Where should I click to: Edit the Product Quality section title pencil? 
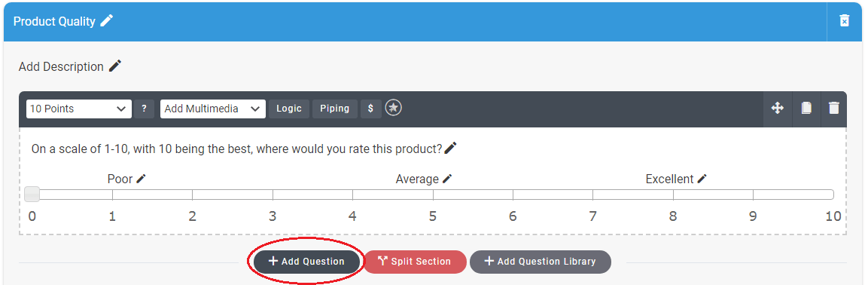pyautogui.click(x=106, y=21)
